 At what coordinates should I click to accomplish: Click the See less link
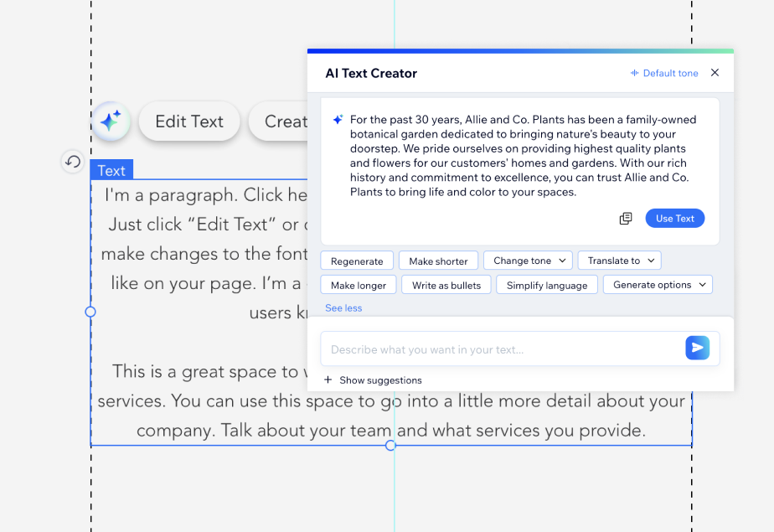click(x=343, y=308)
